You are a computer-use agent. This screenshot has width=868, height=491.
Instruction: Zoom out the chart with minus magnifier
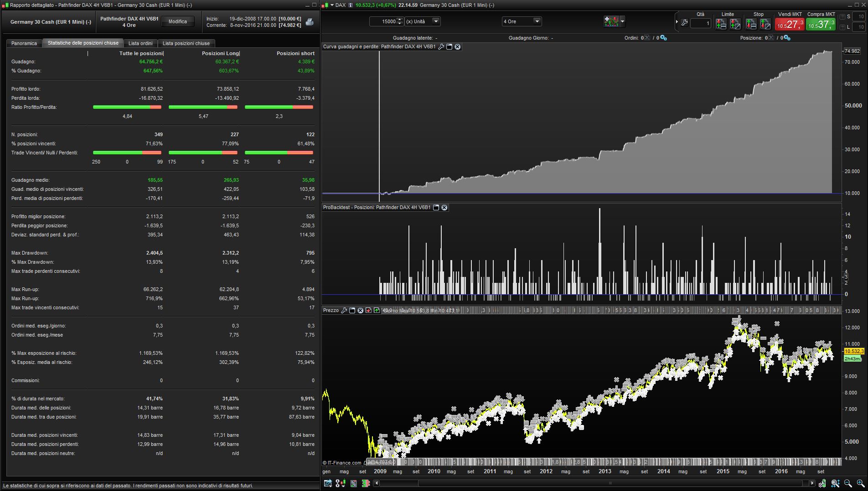(848, 483)
